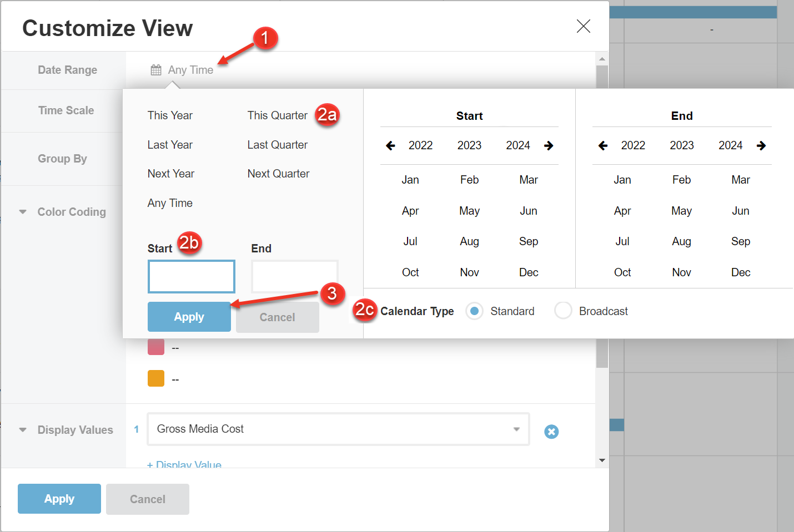Click the back arrow in the End year navigator
This screenshot has width=794, height=532.
coord(602,145)
